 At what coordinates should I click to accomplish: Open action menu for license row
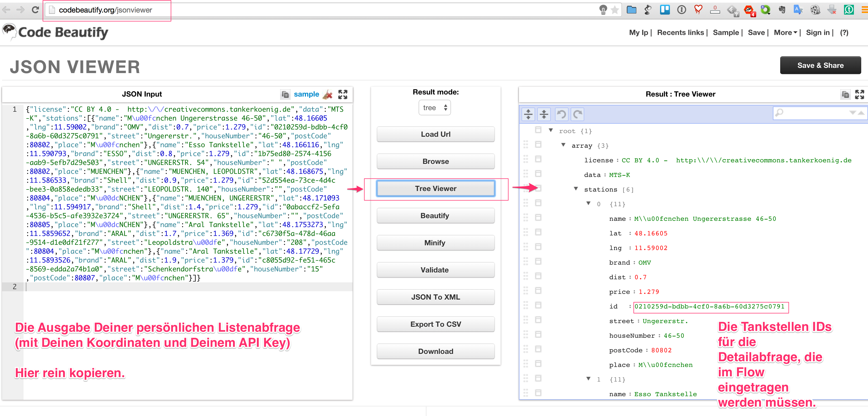click(x=538, y=159)
